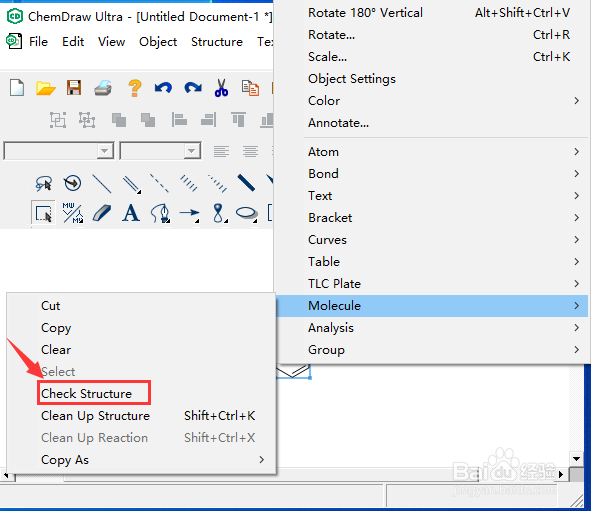Image resolution: width=591 pixels, height=511 pixels.
Task: Expand the Text submenu
Action: pyautogui.click(x=446, y=196)
